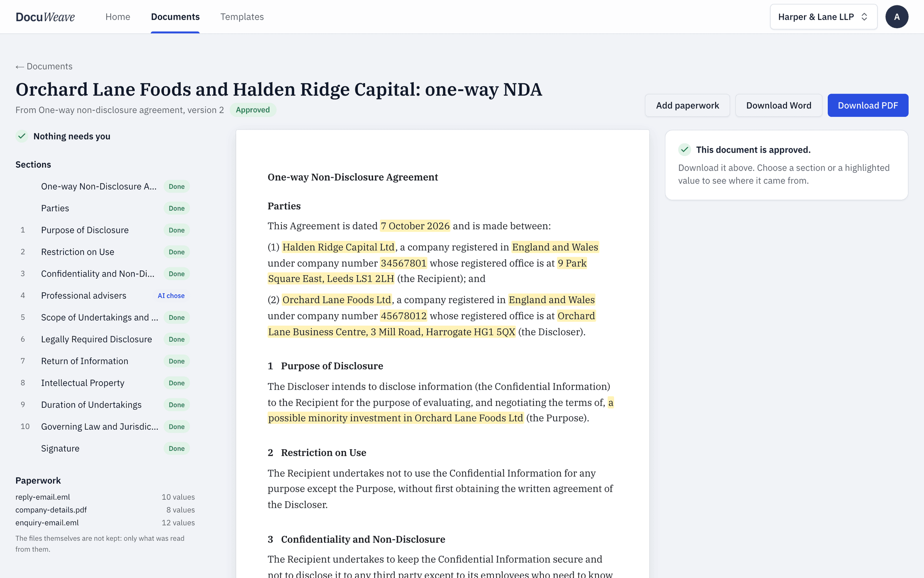
Task: Go to the Home tab
Action: point(118,17)
